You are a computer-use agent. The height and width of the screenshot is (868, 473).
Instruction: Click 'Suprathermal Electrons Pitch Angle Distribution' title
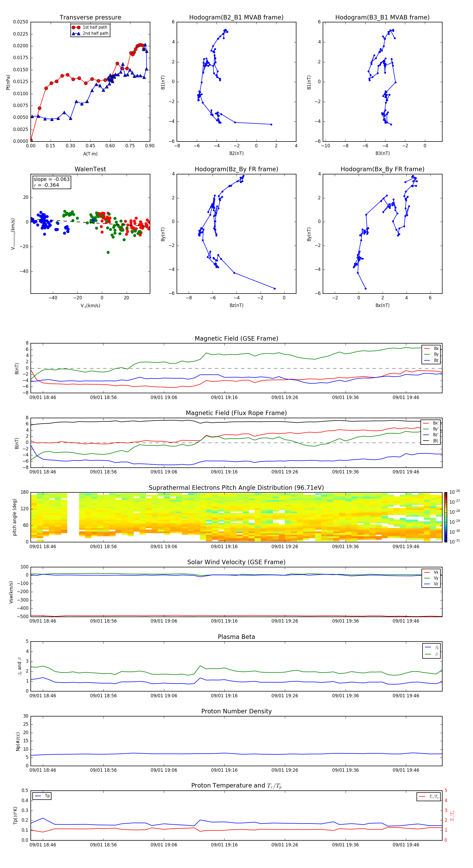(236, 488)
